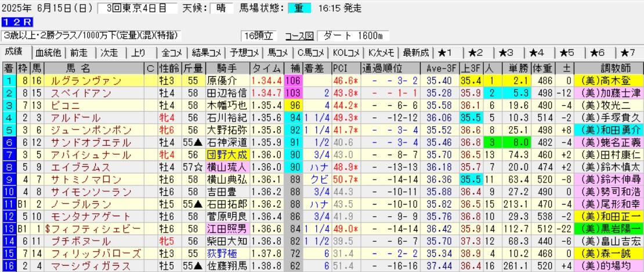Click the 12R race number badge
Viewport: 644px width, 272px height.
[13, 22]
